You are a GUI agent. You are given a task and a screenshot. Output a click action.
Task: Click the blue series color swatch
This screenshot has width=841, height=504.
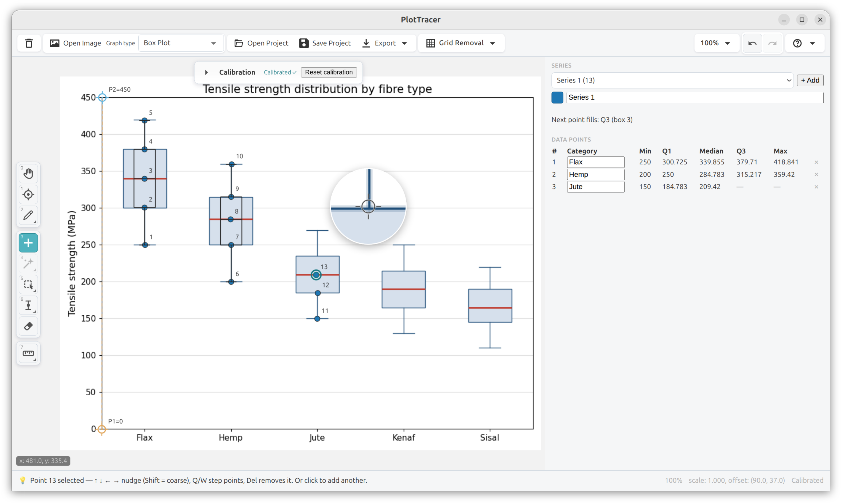pyautogui.click(x=557, y=97)
